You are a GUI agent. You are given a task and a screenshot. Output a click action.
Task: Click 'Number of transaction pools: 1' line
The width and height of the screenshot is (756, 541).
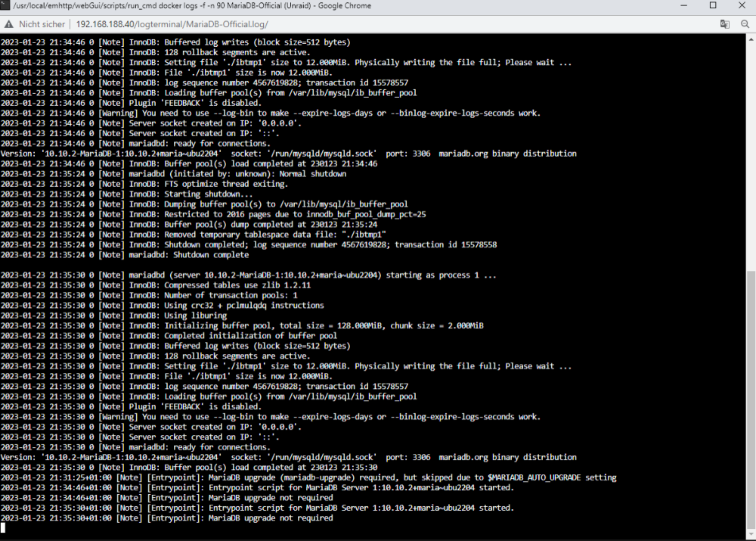click(149, 295)
